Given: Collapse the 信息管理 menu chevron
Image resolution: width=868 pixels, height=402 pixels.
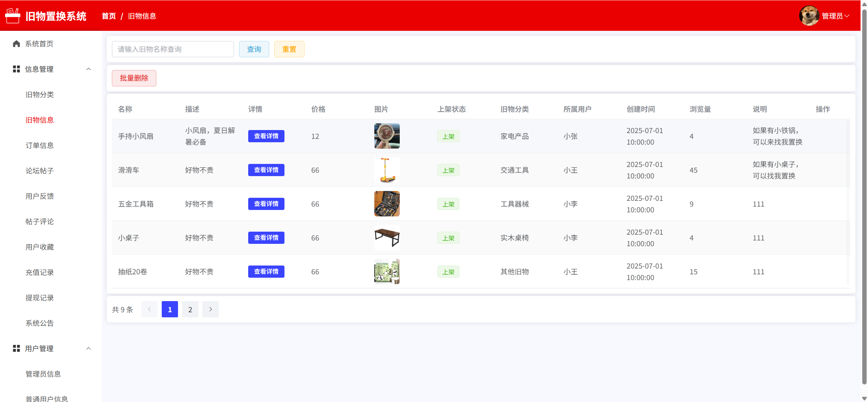Looking at the screenshot, I should 88,69.
